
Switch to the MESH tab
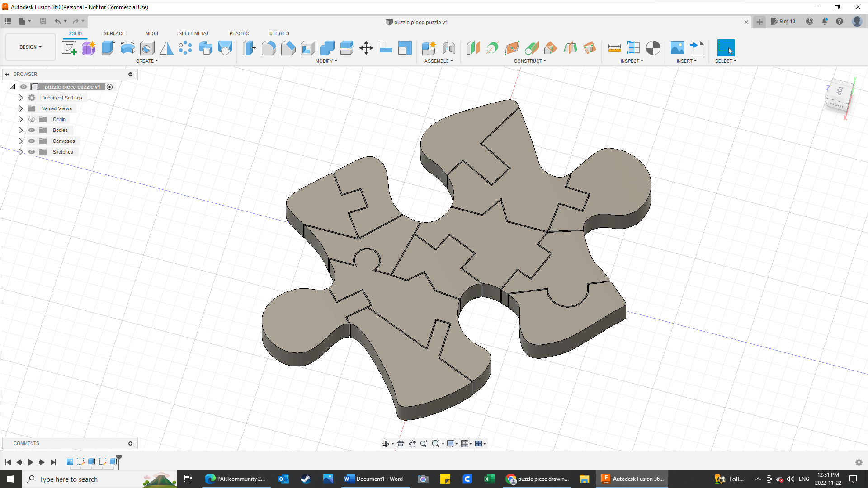point(151,33)
